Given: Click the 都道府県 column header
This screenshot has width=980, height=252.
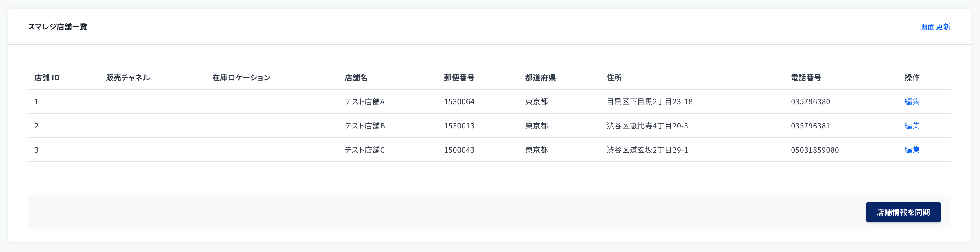Looking at the screenshot, I should (540, 78).
